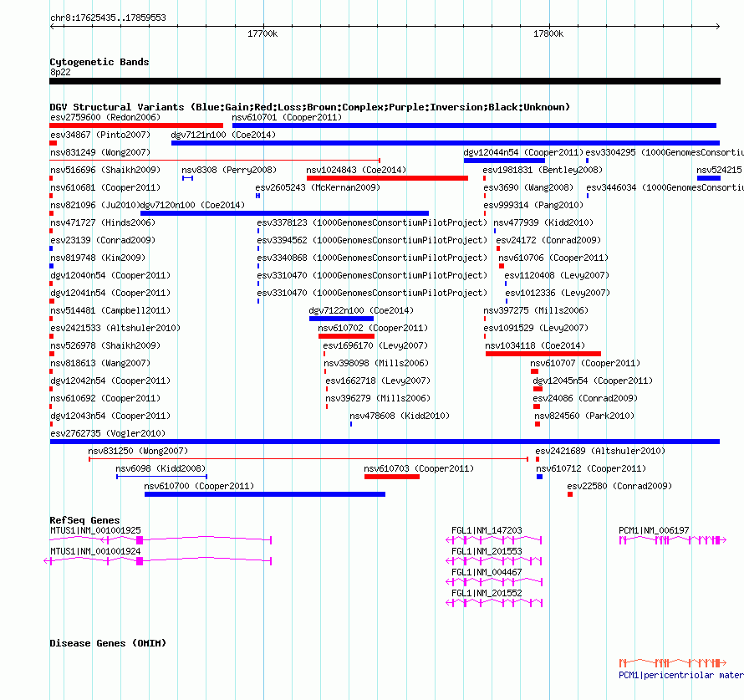Click the esv1120408 (Levy2007) label
Viewport: 744px width, 700px height.
click(x=557, y=275)
